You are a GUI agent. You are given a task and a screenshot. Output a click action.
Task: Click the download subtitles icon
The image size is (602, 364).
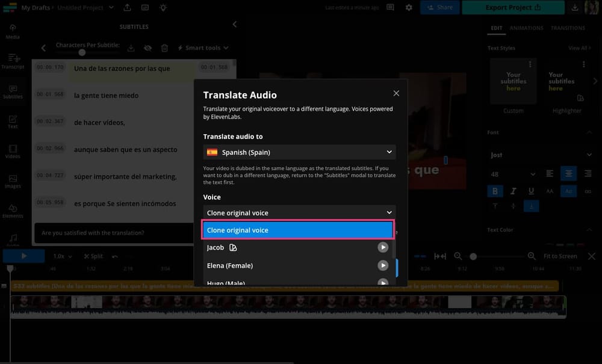point(131,48)
